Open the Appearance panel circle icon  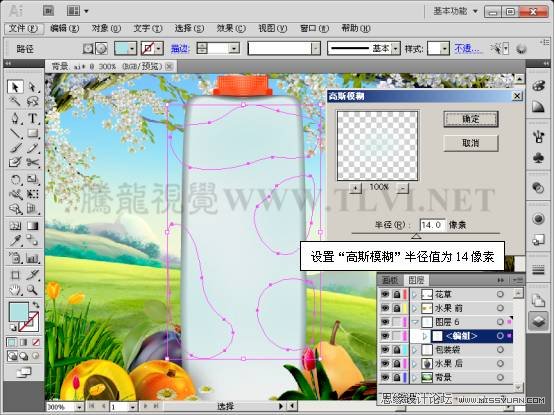(539, 219)
